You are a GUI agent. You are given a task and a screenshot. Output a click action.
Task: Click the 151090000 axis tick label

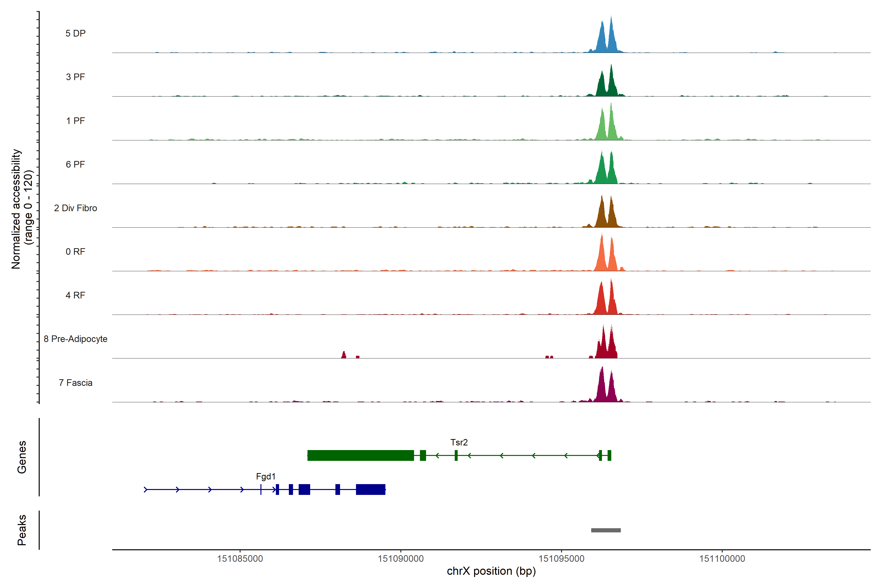401,558
